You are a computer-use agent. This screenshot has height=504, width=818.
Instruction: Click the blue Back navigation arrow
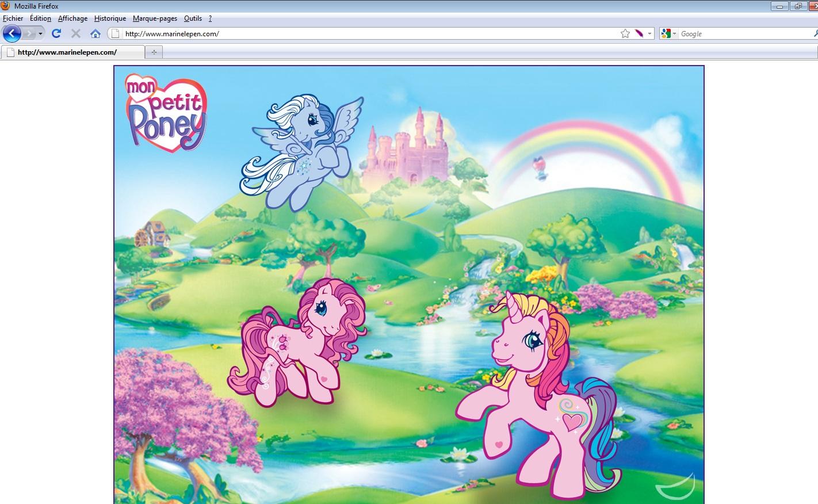click(12, 33)
